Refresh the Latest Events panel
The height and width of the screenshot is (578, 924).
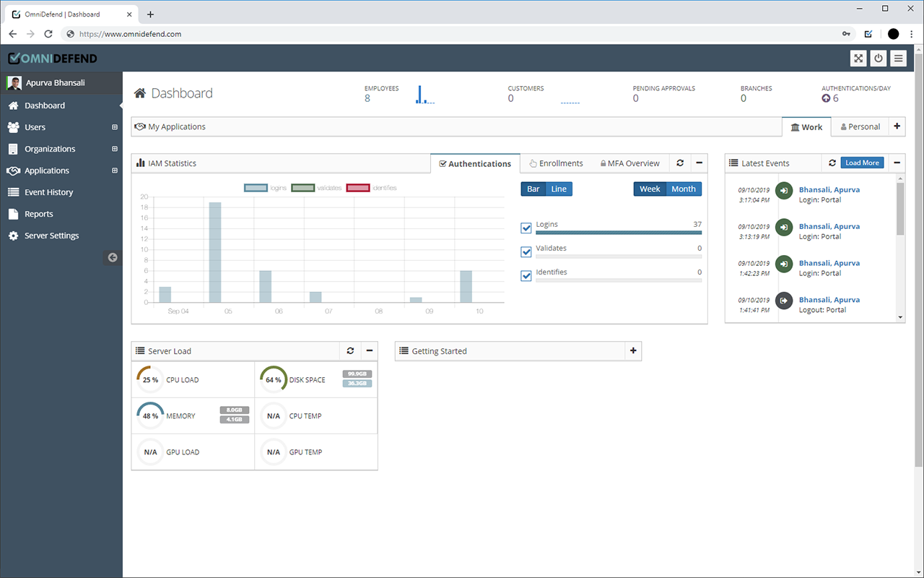pos(832,163)
